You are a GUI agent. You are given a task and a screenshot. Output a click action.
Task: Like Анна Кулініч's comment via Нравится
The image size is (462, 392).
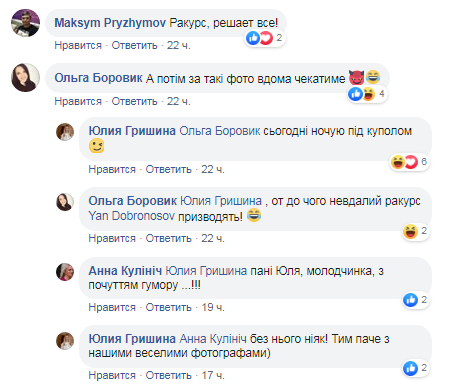pyautogui.click(x=112, y=307)
